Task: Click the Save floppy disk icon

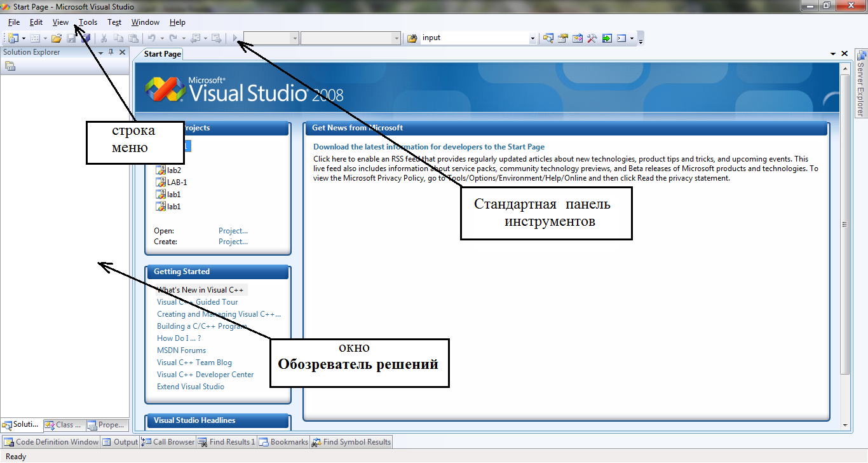Action: tap(71, 38)
